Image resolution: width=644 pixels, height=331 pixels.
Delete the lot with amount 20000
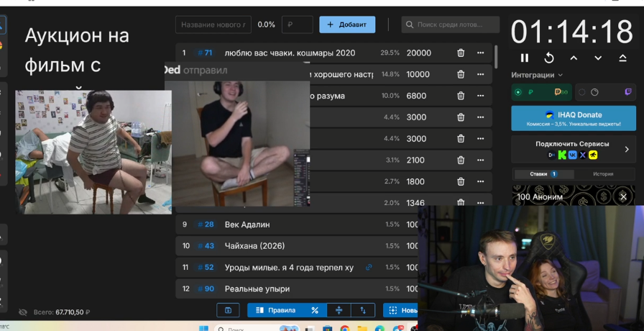pyautogui.click(x=461, y=53)
